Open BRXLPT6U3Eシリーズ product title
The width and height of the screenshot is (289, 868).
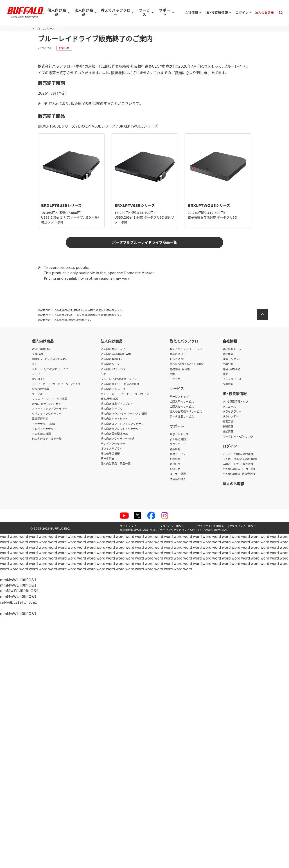61,206
